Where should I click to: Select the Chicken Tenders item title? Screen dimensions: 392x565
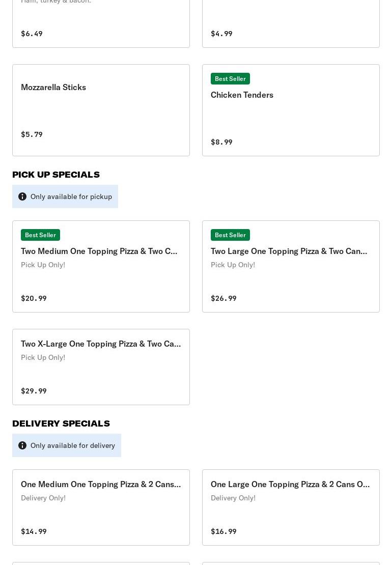pos(242,95)
